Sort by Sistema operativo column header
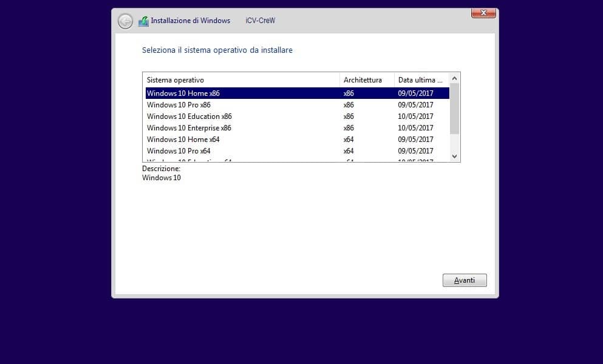 pos(241,80)
